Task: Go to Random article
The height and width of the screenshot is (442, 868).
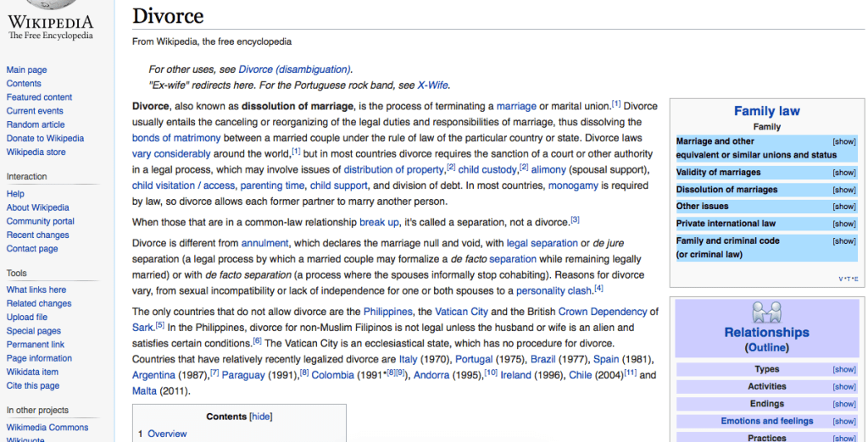Action: coord(36,124)
